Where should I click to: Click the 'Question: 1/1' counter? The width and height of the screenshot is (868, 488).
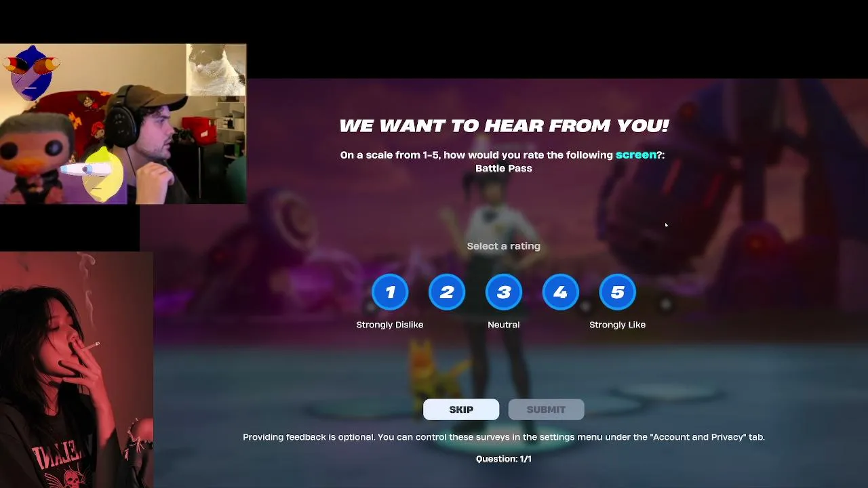pos(504,459)
